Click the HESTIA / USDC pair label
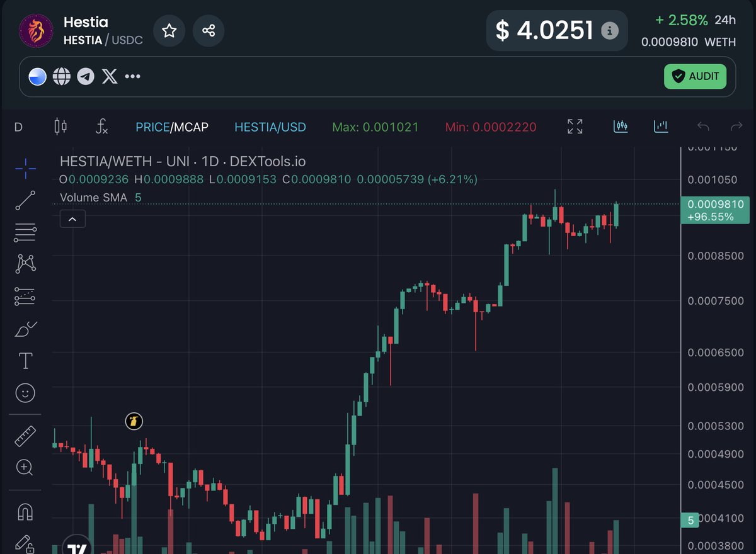This screenshot has width=756, height=554. pos(103,40)
